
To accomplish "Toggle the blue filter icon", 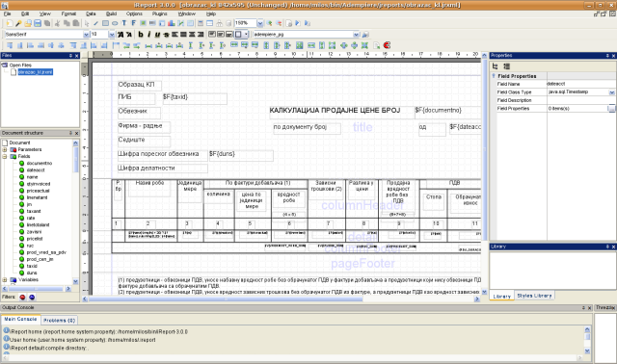I will [32, 297].
